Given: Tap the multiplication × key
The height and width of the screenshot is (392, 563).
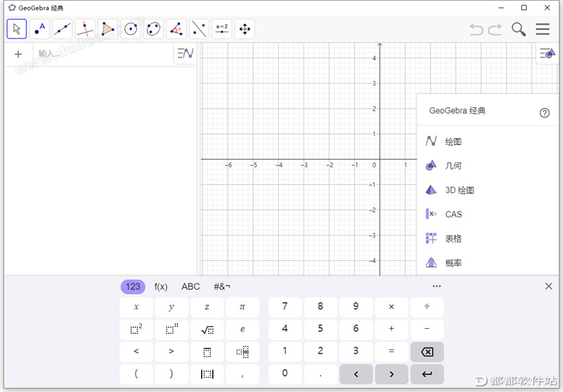Looking at the screenshot, I should tap(391, 307).
